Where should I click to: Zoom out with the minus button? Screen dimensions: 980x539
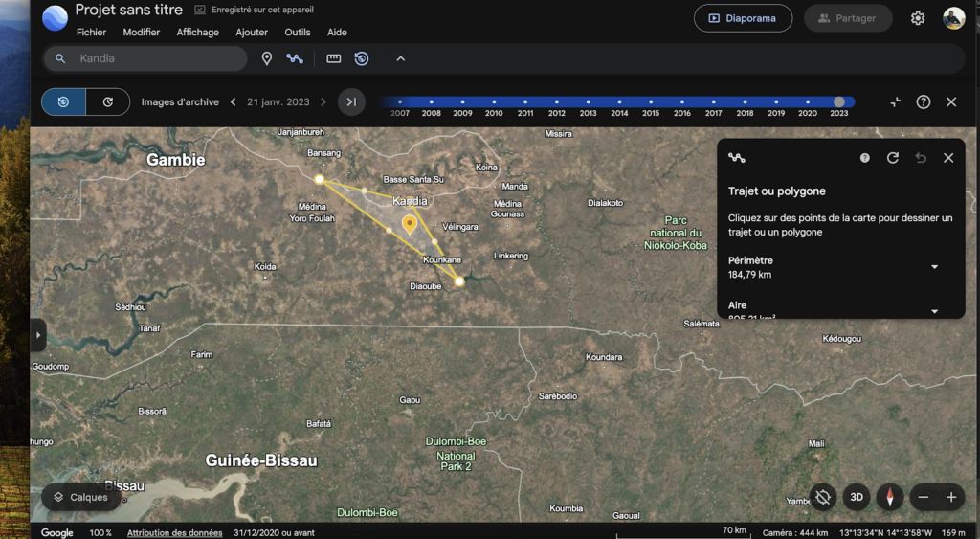924,498
